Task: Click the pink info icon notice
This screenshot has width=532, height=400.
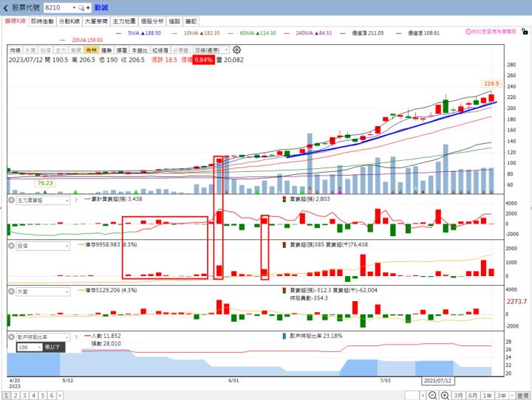Action: point(468,32)
